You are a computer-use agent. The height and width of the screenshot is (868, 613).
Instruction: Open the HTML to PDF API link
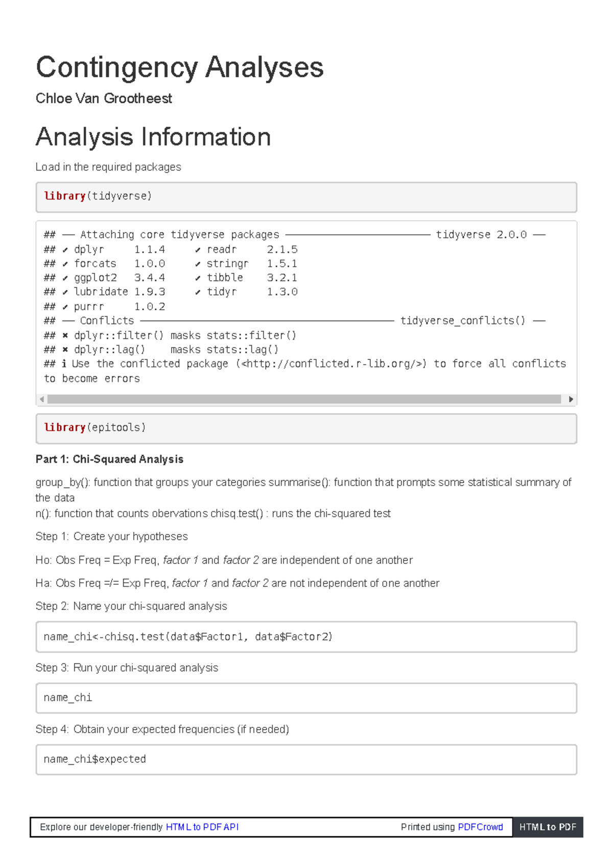[x=202, y=827]
